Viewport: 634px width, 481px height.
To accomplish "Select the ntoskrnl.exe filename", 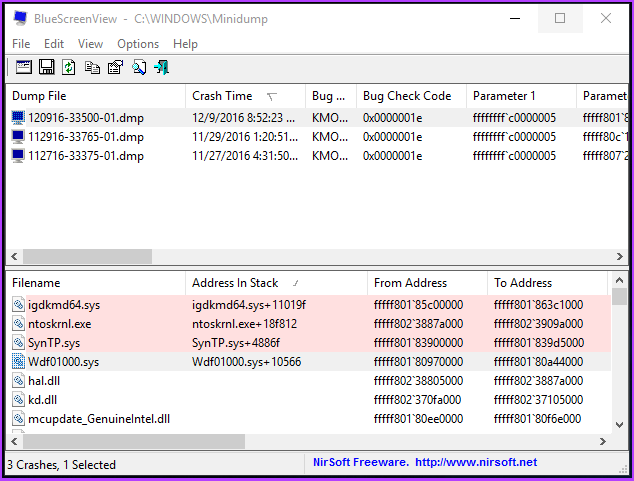I will [x=60, y=323].
